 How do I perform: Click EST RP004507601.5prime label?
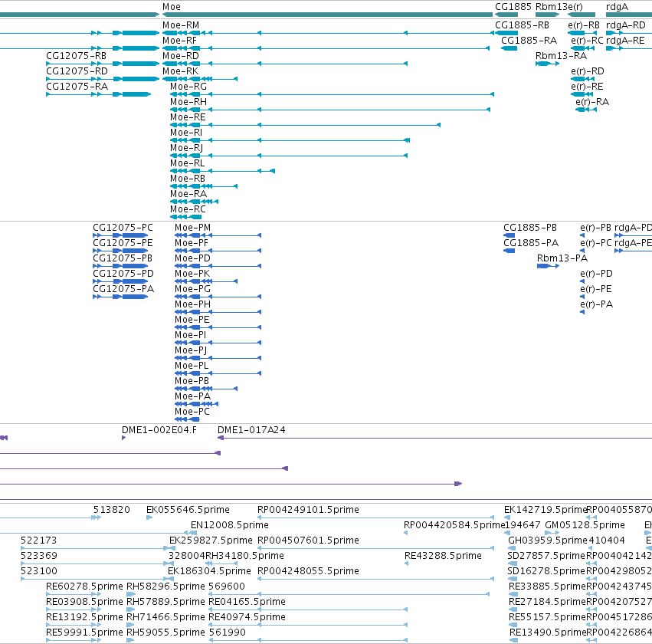coord(308,540)
